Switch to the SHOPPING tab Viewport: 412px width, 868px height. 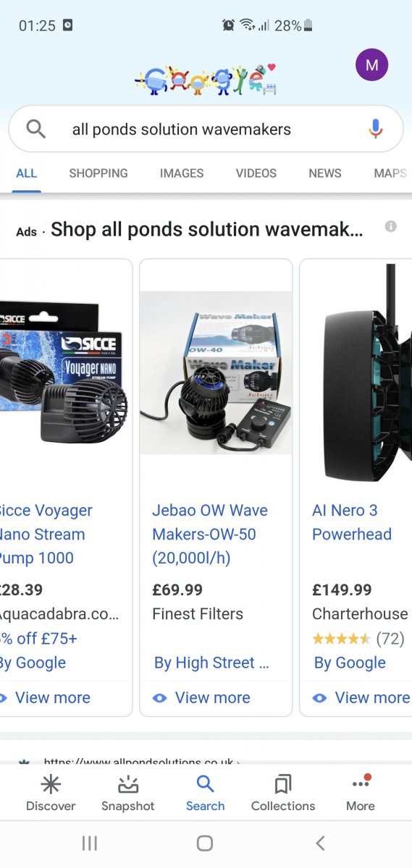pos(98,173)
